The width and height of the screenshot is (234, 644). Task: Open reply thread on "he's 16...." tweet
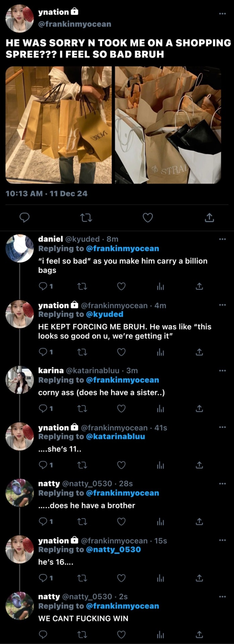(43, 578)
